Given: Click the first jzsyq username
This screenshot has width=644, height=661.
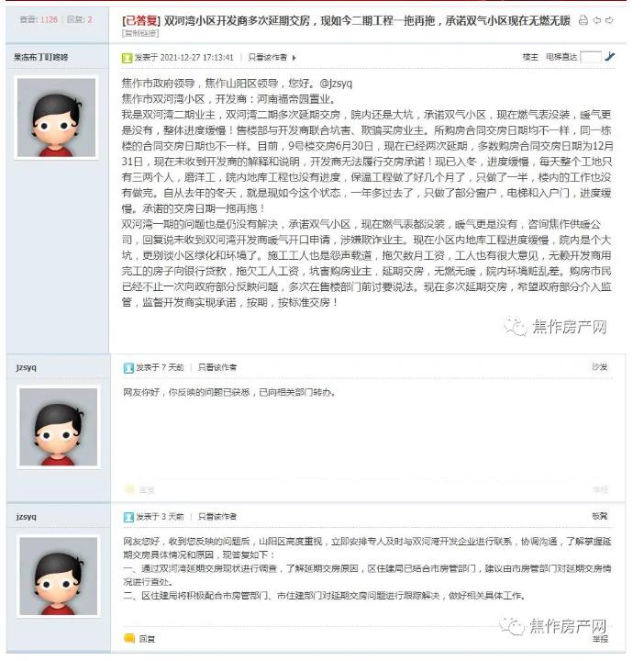Looking at the screenshot, I should pos(26,367).
